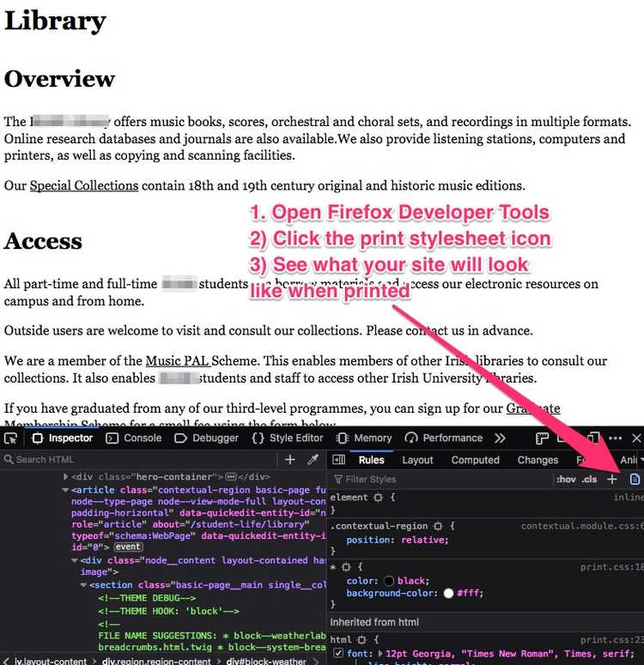Toggle the :hov pseudo-class panel
The image size is (644, 665).
(565, 479)
